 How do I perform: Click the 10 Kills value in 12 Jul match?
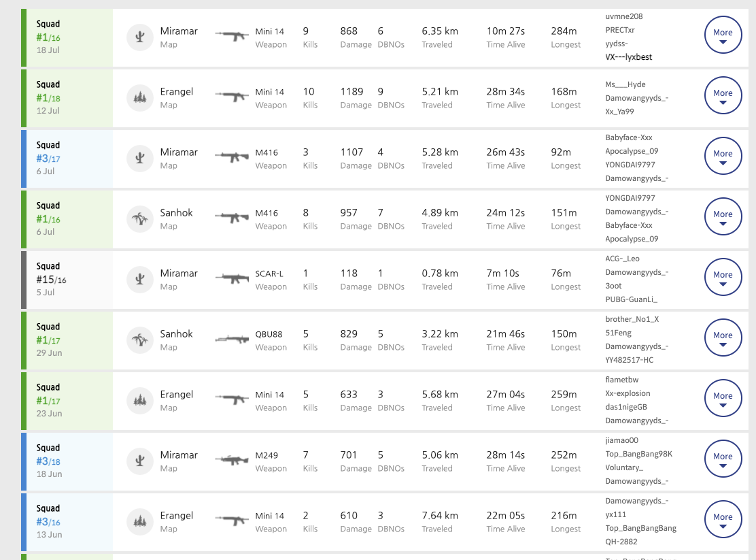[x=309, y=92]
